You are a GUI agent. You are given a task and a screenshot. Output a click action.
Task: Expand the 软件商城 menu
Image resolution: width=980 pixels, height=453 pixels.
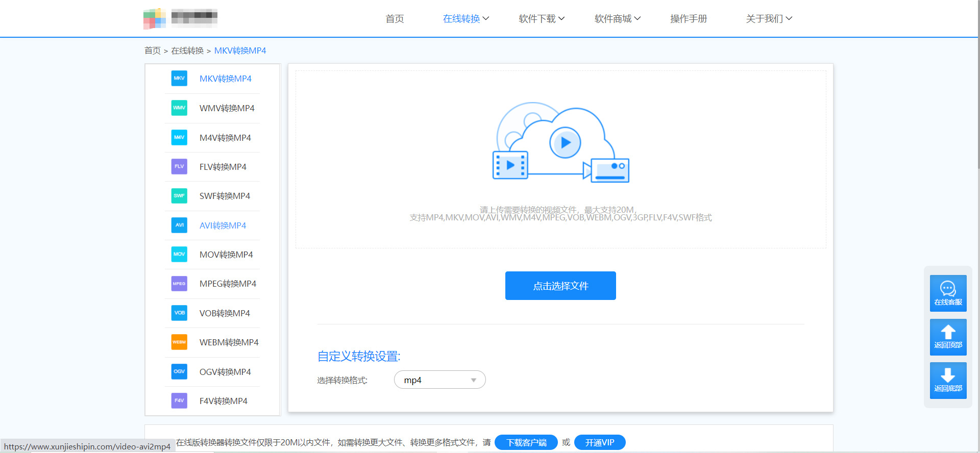tap(618, 19)
